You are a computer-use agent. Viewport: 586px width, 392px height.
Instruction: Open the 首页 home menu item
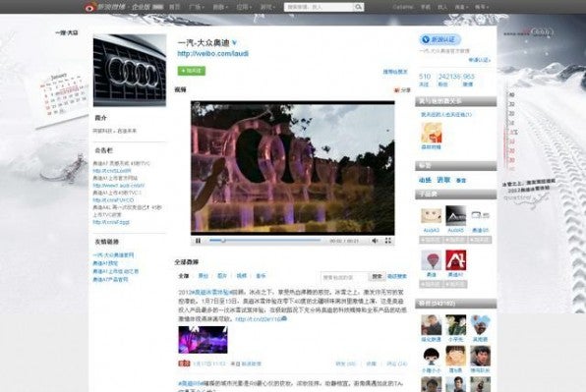click(175, 7)
